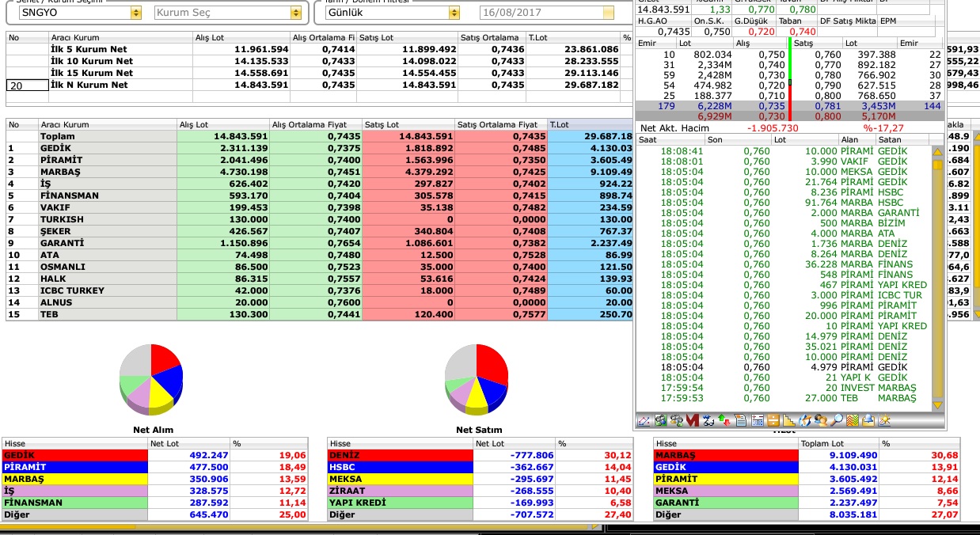The width and height of the screenshot is (980, 535).
Task: Select Diğer row in Net Alım legend
Action: coord(154,514)
